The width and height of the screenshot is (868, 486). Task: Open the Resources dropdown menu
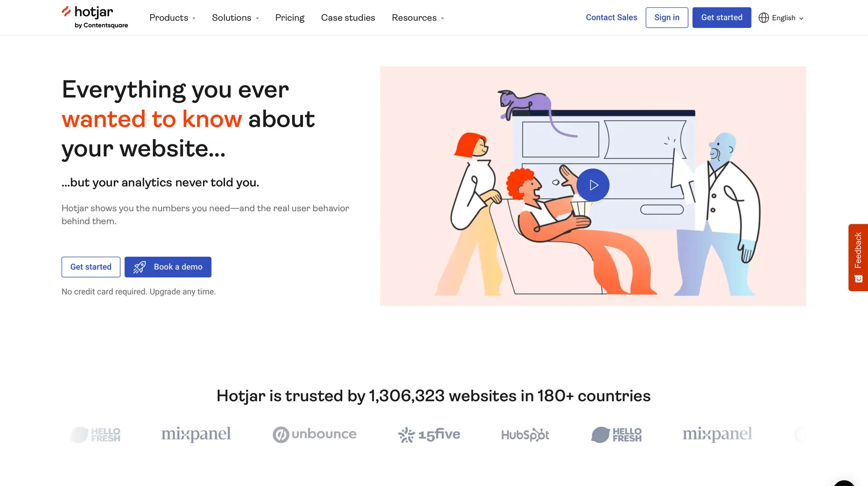[418, 18]
